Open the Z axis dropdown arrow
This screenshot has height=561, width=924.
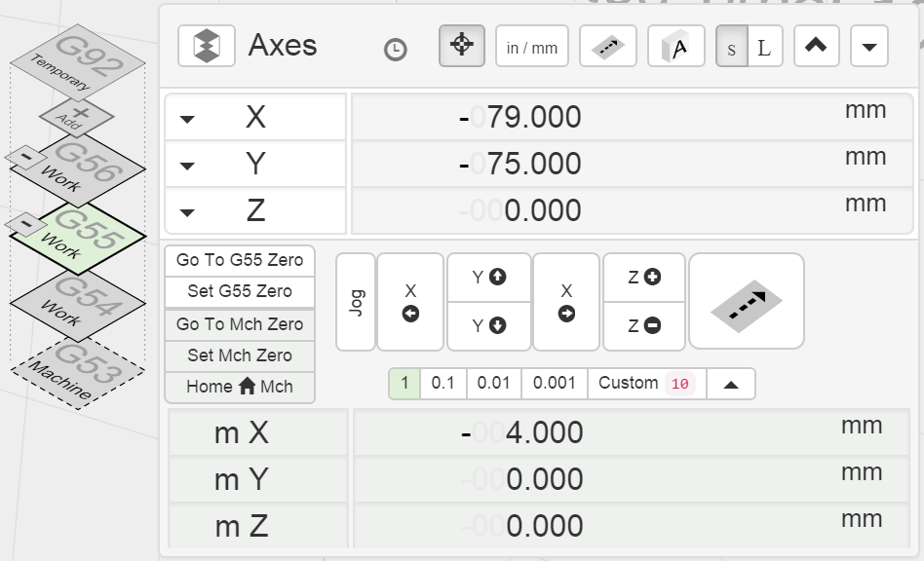pos(187,212)
